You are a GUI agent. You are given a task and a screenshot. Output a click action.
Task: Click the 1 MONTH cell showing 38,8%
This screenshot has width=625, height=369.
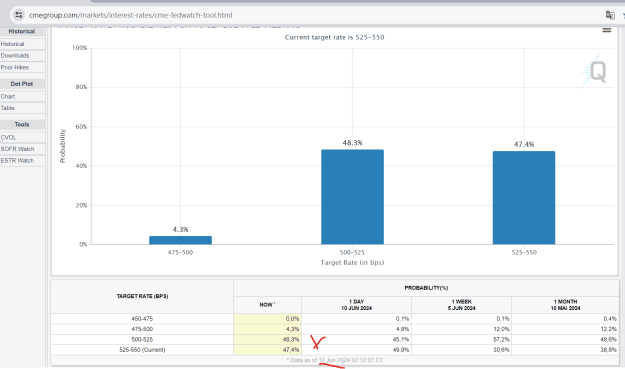(565, 350)
